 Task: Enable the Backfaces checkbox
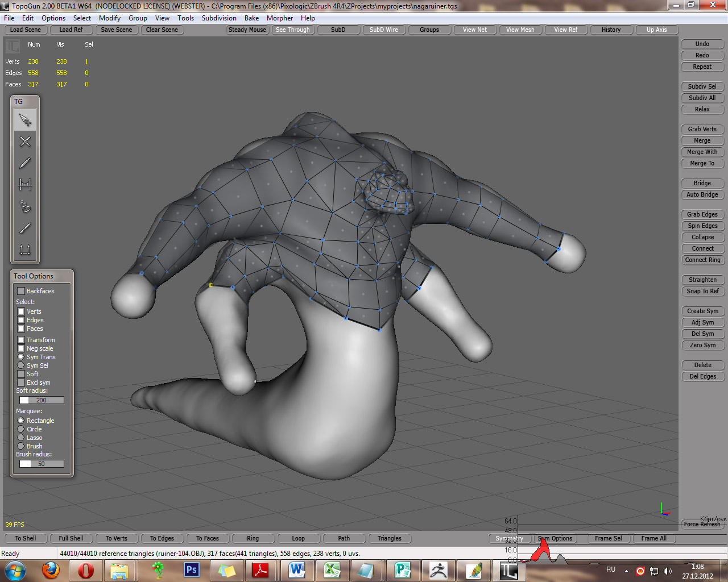click(x=21, y=291)
